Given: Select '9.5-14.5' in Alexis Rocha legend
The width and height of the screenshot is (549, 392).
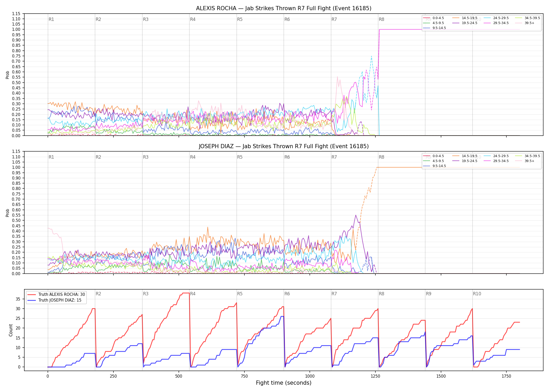Looking at the screenshot, I should click(434, 28).
